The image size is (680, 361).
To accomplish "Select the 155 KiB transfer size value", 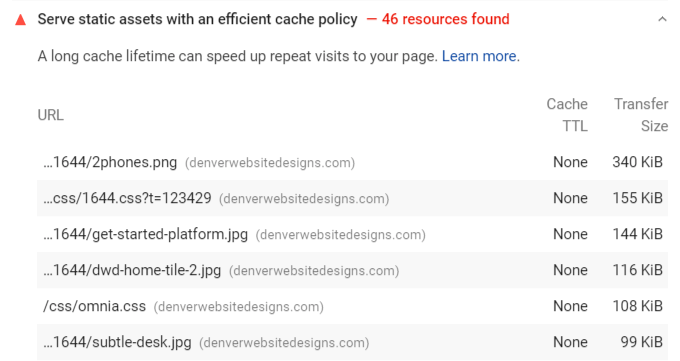I will pos(638,198).
